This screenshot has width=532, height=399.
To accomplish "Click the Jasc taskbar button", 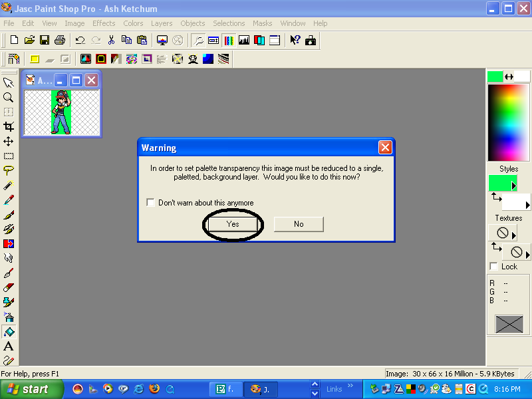I will click(261, 389).
